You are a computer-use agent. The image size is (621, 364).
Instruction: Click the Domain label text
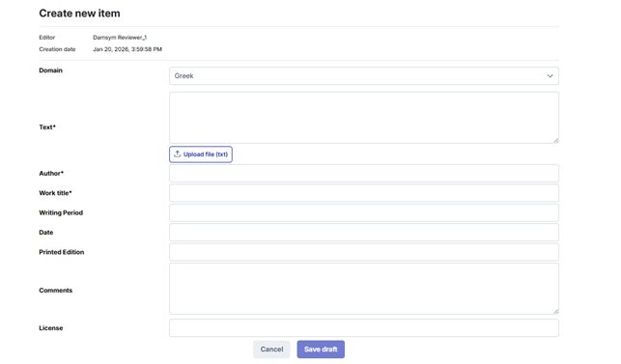pos(50,70)
